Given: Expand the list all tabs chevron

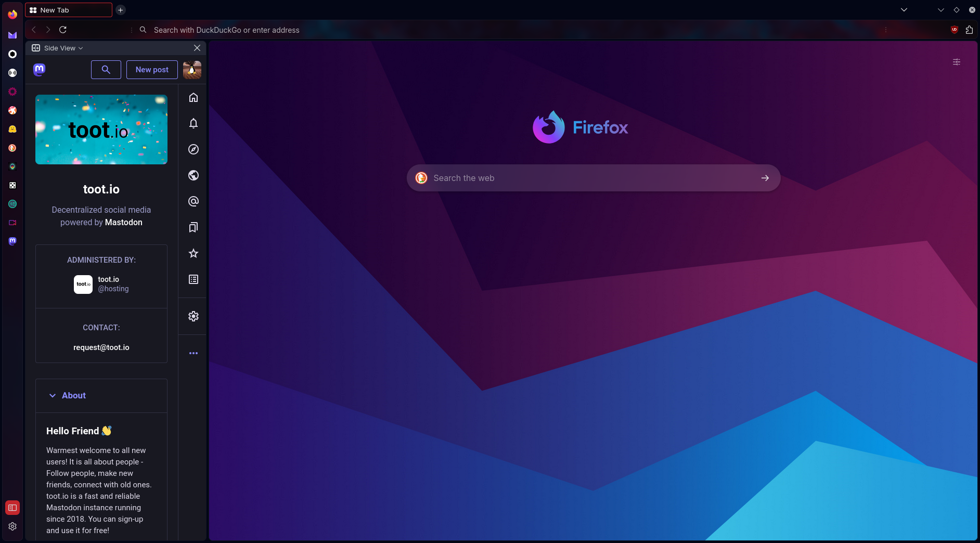Looking at the screenshot, I should (904, 10).
